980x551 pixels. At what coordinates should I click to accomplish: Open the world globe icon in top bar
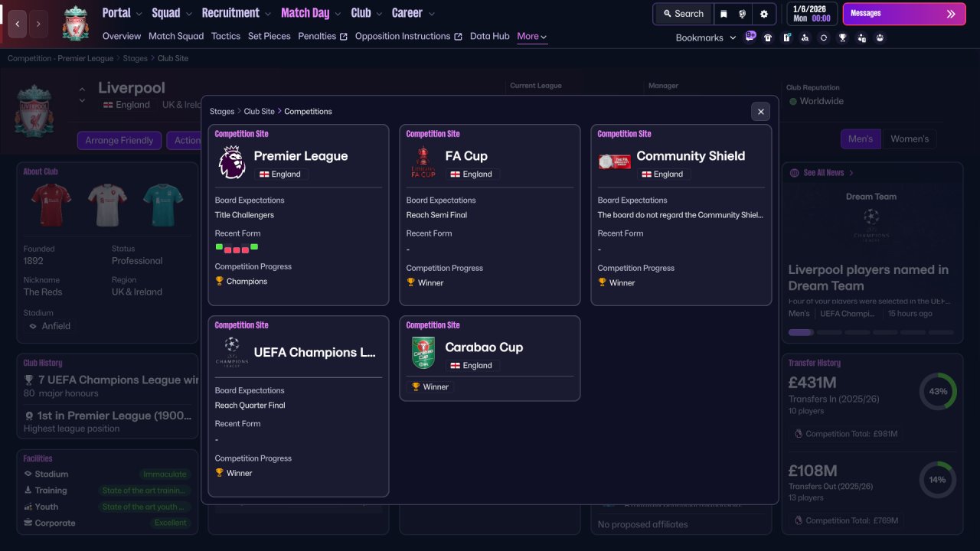click(743, 14)
